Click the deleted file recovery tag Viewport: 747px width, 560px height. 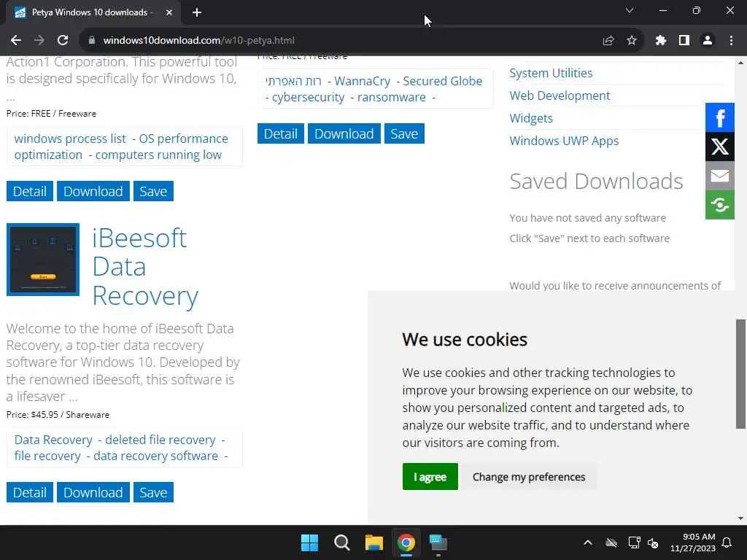(160, 440)
